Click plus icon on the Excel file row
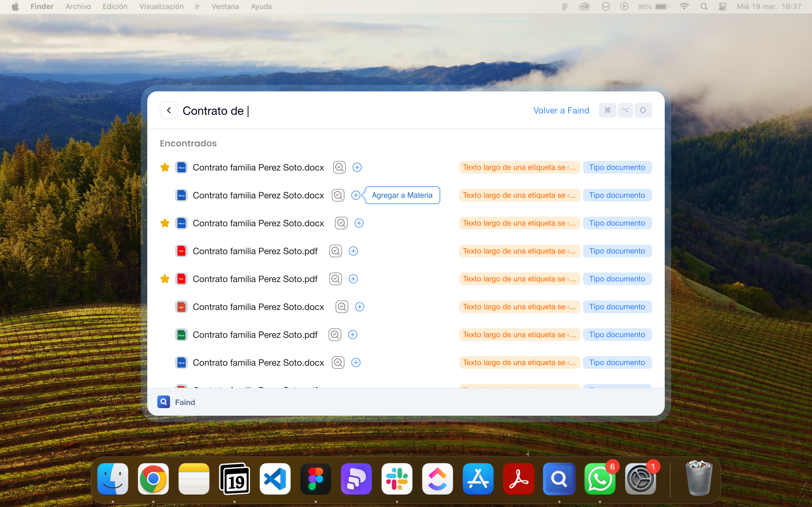The height and width of the screenshot is (507, 812). (352, 335)
